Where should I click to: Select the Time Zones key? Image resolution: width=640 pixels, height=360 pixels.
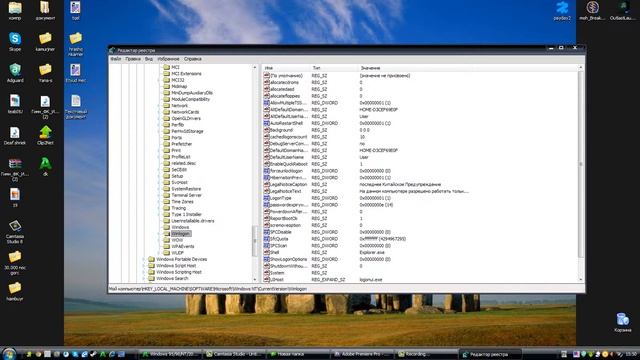point(182,202)
